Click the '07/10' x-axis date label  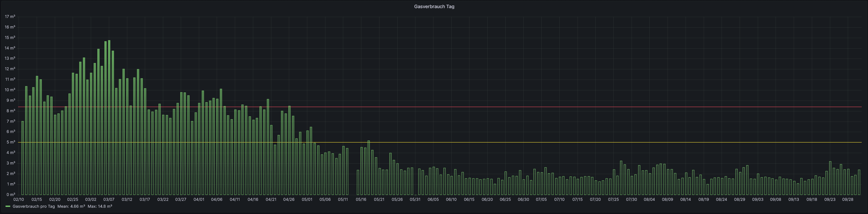click(559, 199)
